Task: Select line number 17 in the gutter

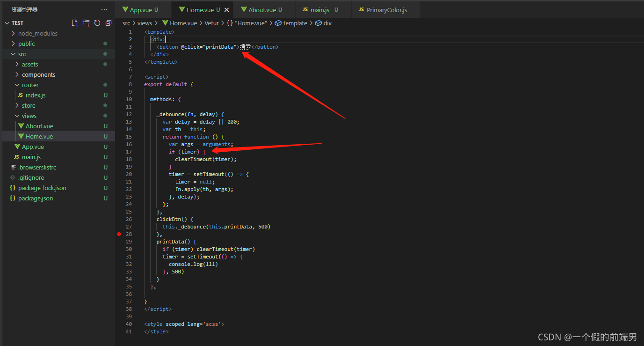Action: click(129, 152)
